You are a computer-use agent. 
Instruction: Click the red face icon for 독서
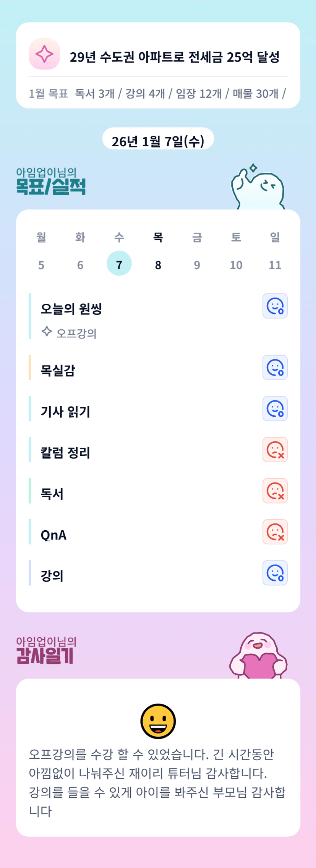(275, 491)
